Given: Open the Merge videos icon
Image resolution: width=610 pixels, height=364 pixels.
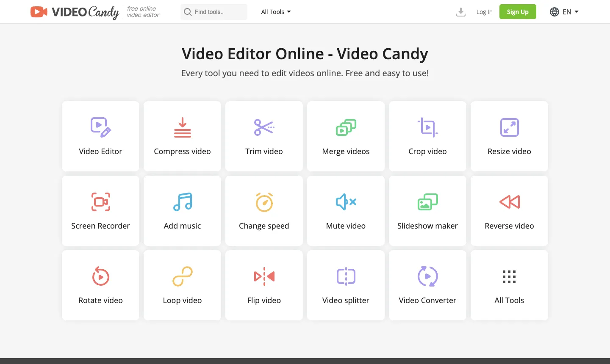Looking at the screenshot, I should point(346,127).
